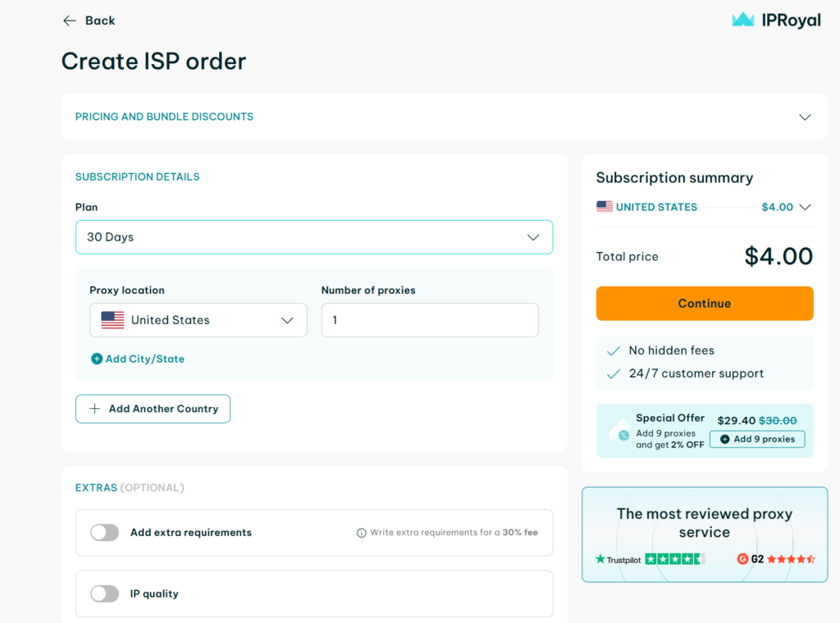
Task: Enable the Add extra requirements toggle
Action: 104,532
